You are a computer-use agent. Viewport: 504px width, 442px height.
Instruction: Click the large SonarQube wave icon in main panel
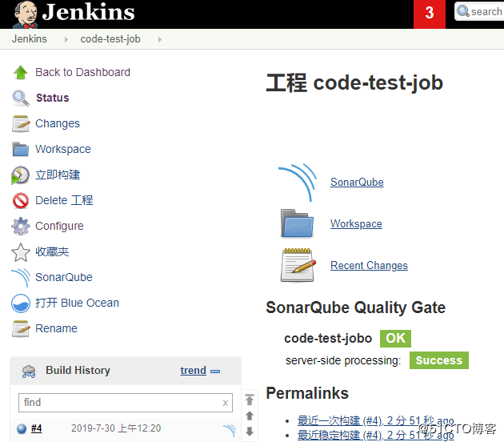(298, 183)
